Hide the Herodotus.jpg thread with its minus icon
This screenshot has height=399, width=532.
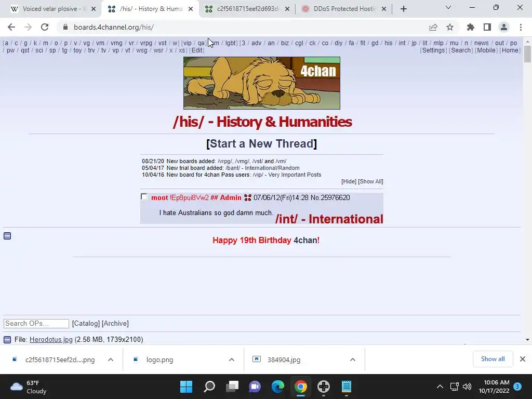coord(7,339)
